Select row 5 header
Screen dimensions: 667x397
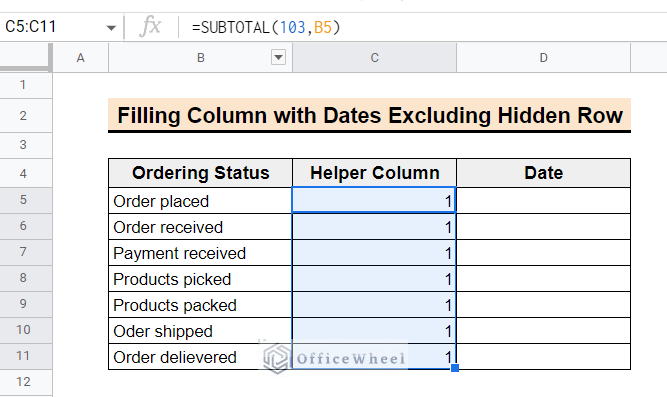[26, 200]
